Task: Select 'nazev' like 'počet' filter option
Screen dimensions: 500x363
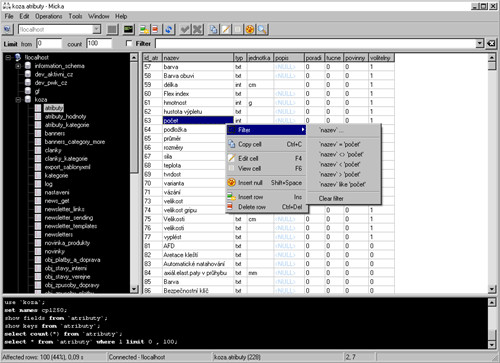Action: pos(344,184)
